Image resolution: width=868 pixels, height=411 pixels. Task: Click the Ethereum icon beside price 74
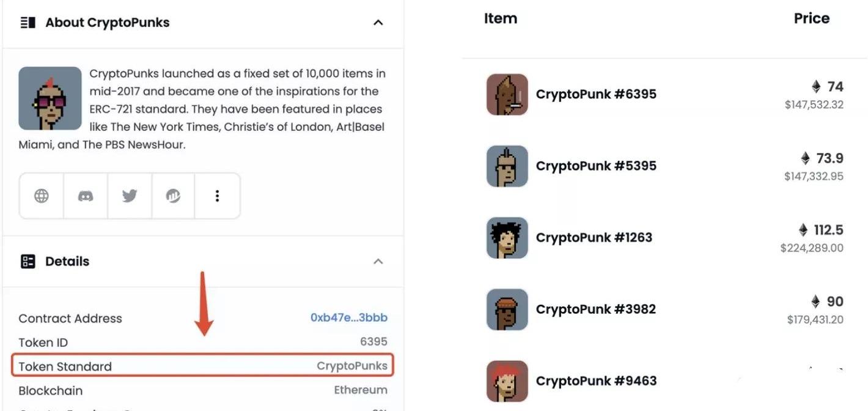point(815,86)
